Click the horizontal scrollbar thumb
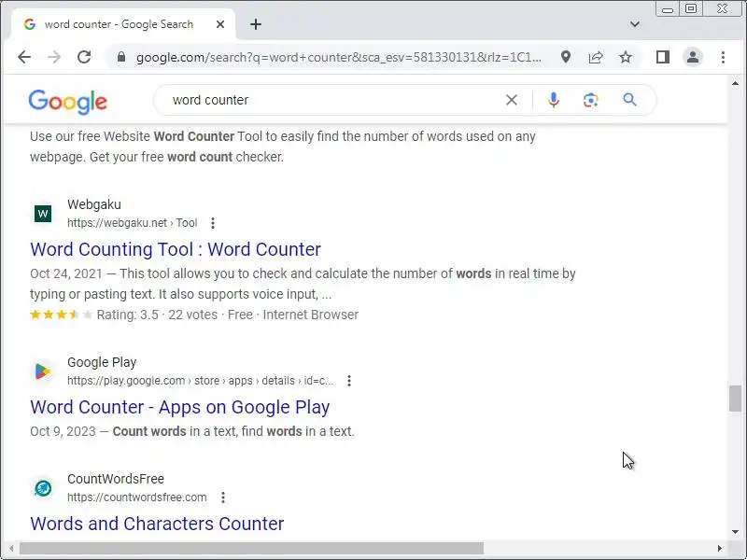Viewport: 747px width, 560px height. 251,548
